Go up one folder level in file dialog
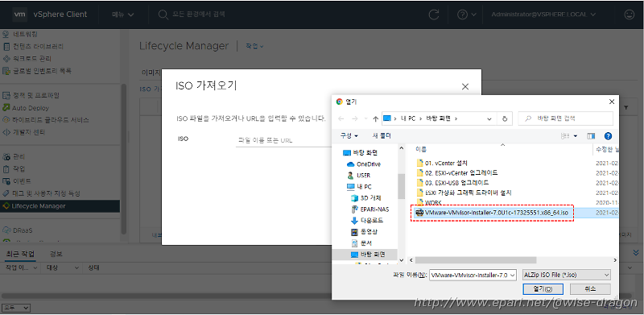 375,118
